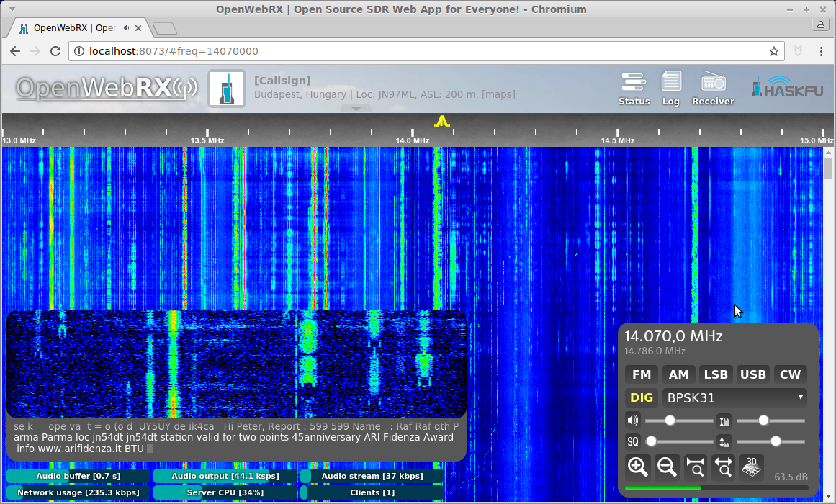Screen dimensions: 836x504
Task: Open the BPSK31 mode dropdown
Action: click(x=734, y=397)
